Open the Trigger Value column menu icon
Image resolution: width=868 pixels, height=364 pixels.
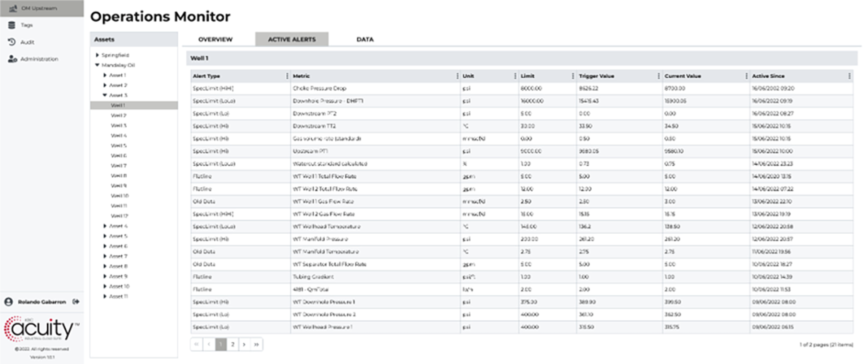click(658, 76)
